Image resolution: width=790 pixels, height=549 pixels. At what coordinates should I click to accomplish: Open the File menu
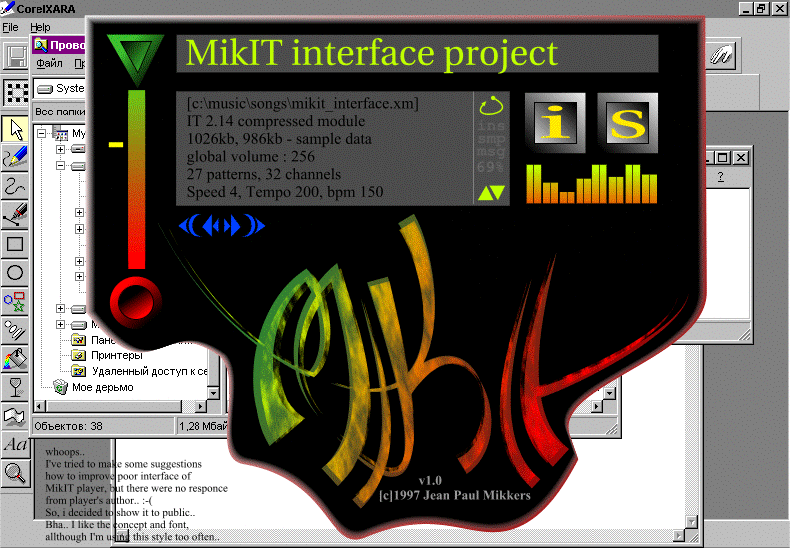[11, 27]
